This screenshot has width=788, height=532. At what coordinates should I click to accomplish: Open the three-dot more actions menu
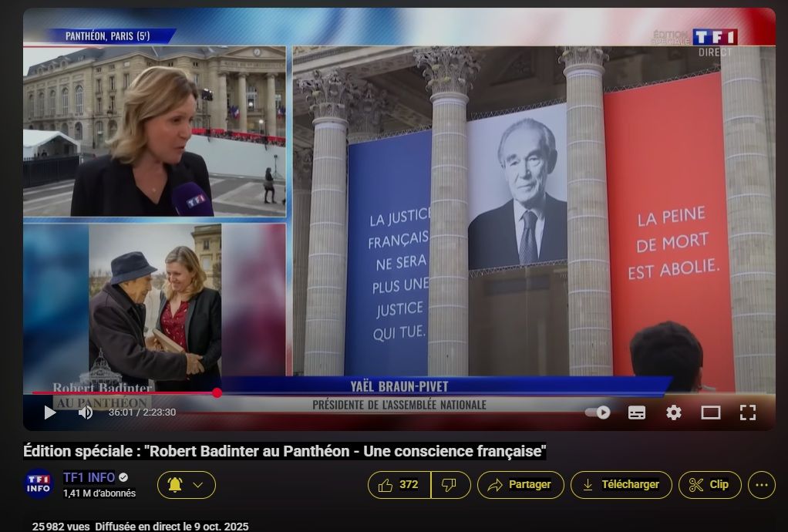761,485
